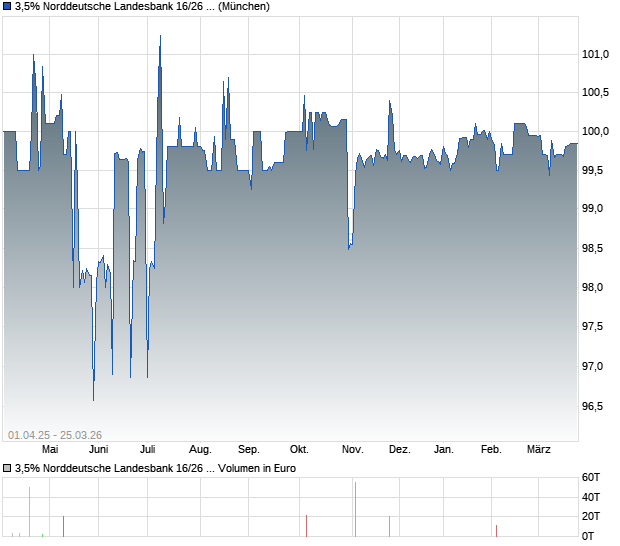Click the '99,5' price axis label
The height and width of the screenshot is (546, 620).
592,170
